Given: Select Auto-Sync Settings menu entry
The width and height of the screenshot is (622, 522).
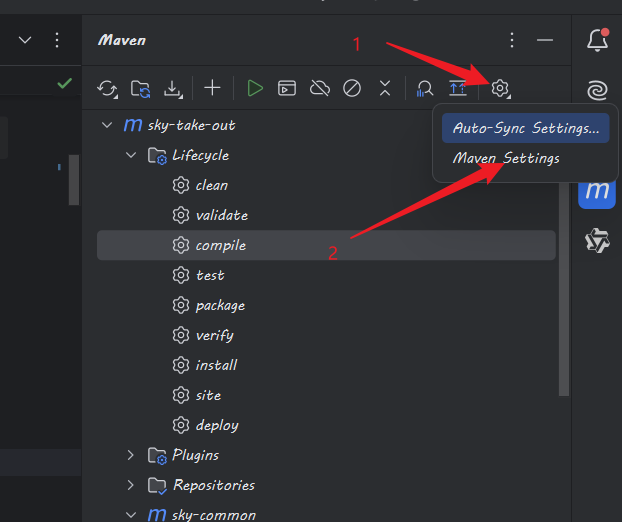Looking at the screenshot, I should 526,128.
